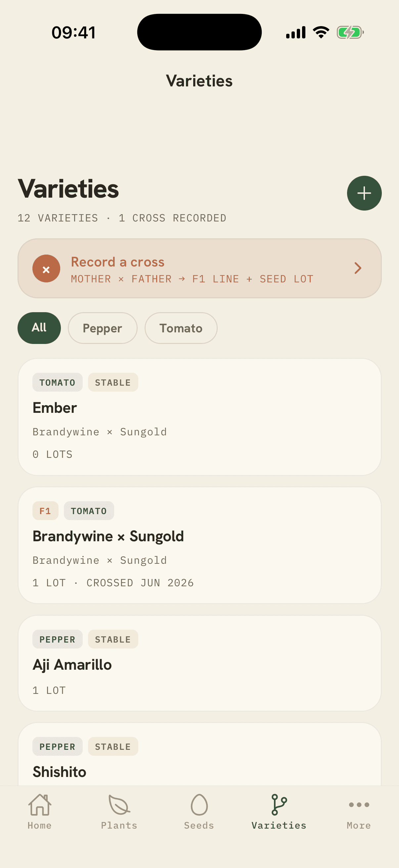
Task: Open the Brandywine × Sungold F1 card
Action: click(x=199, y=545)
